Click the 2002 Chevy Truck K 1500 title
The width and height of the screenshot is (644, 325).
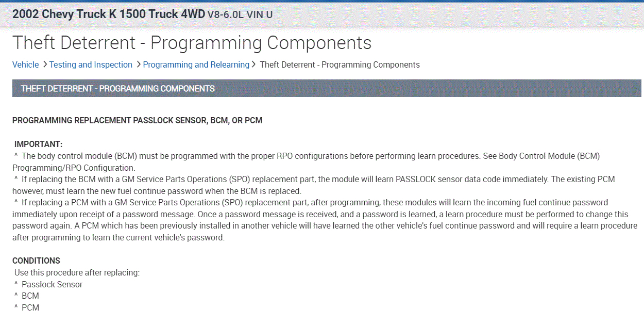point(109,14)
